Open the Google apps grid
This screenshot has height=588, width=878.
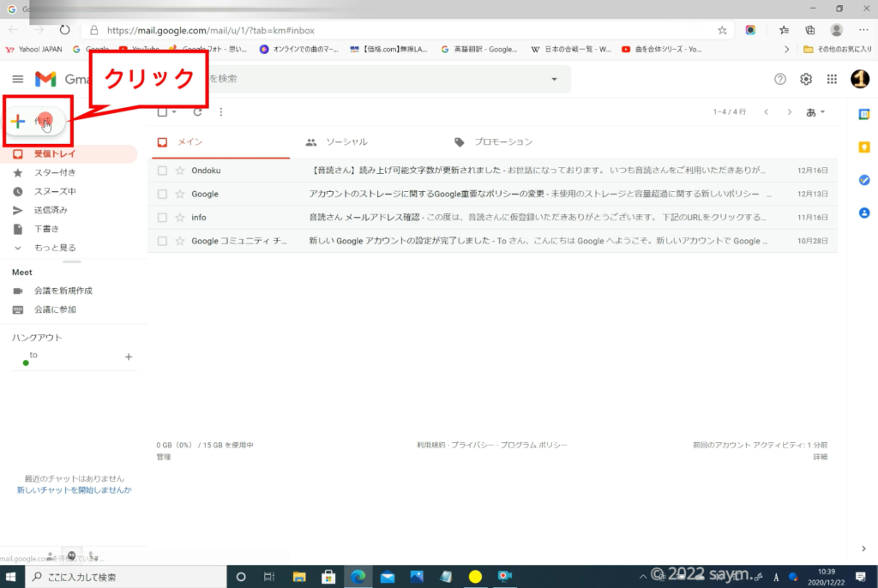pos(831,79)
